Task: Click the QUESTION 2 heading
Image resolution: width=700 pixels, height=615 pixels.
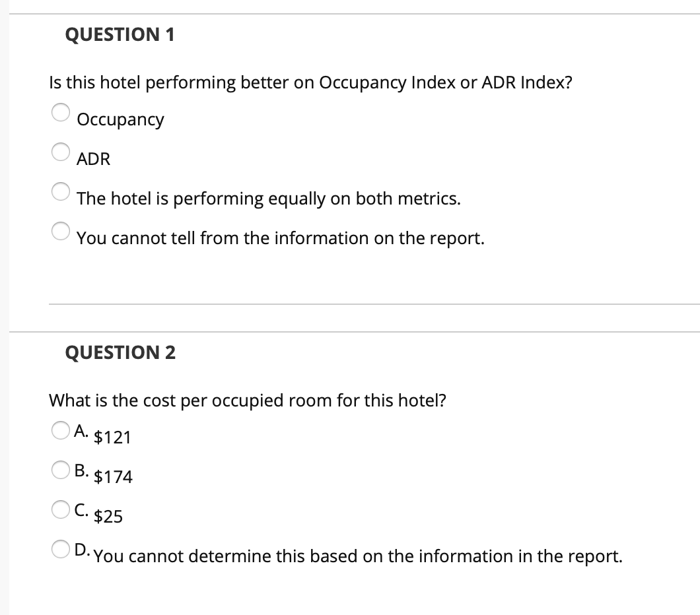Action: 121,353
